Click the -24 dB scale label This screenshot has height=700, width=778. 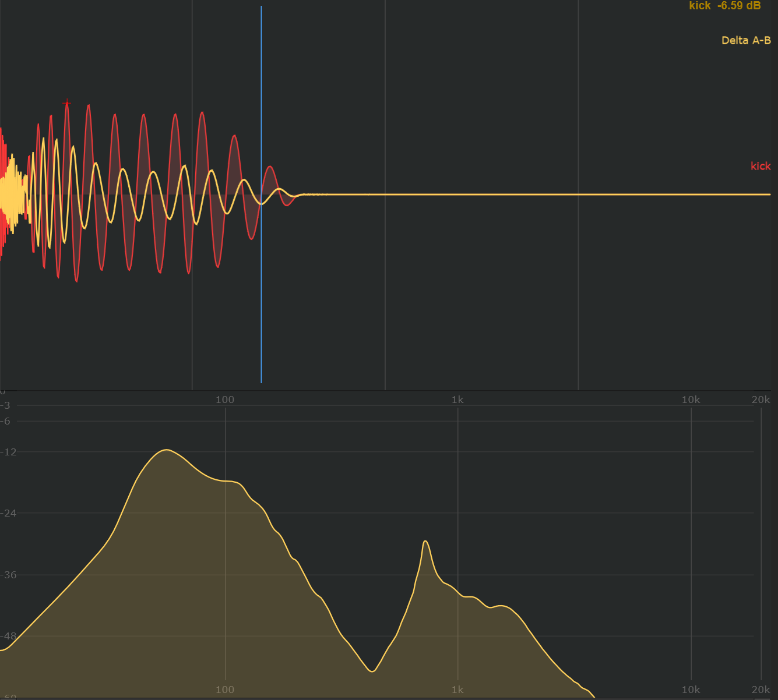[x=8, y=513]
